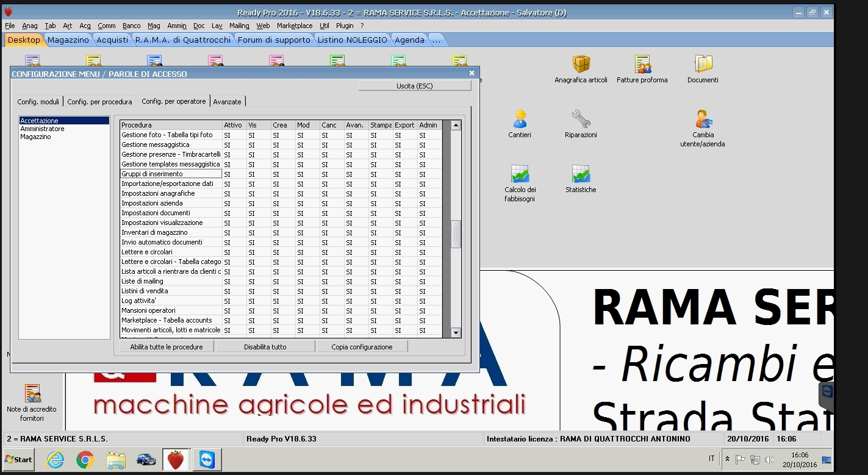This screenshot has height=475, width=868.
Task: Click the strawberry icon in the title bar
Action: (x=8, y=12)
